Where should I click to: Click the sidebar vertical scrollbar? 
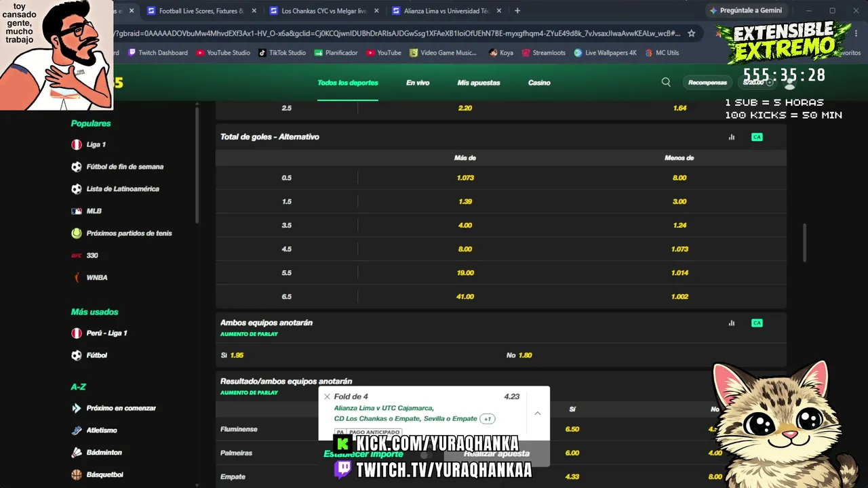tap(197, 165)
